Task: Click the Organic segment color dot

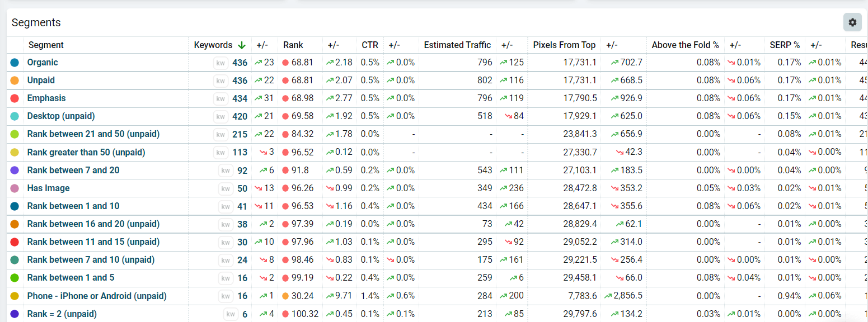Action: coord(15,63)
